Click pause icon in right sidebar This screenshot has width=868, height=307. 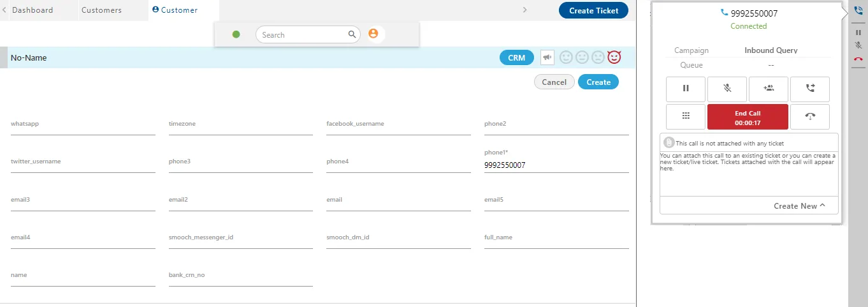tap(858, 33)
